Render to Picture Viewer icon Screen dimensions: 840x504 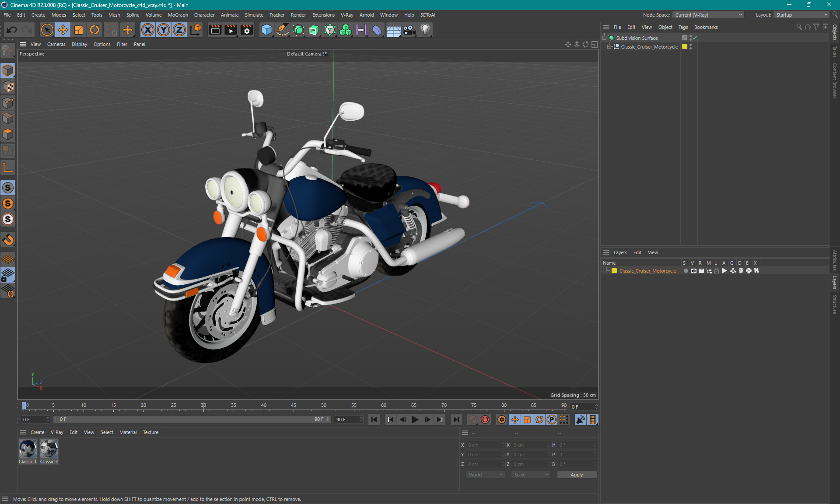click(x=231, y=30)
